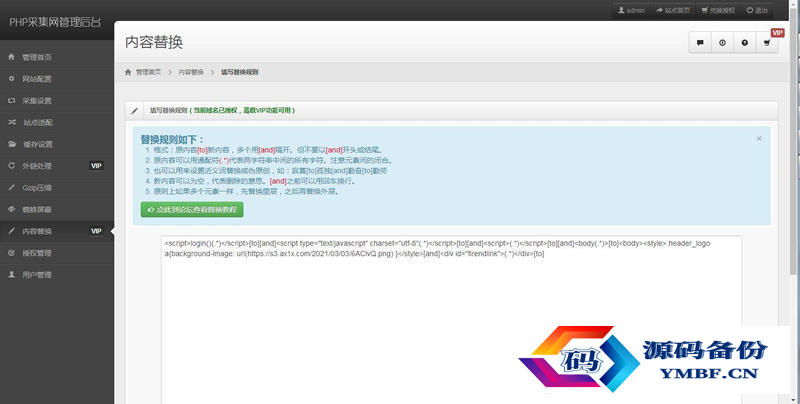Open 兑换授权 in the top bar
800x404 pixels.
click(x=718, y=10)
